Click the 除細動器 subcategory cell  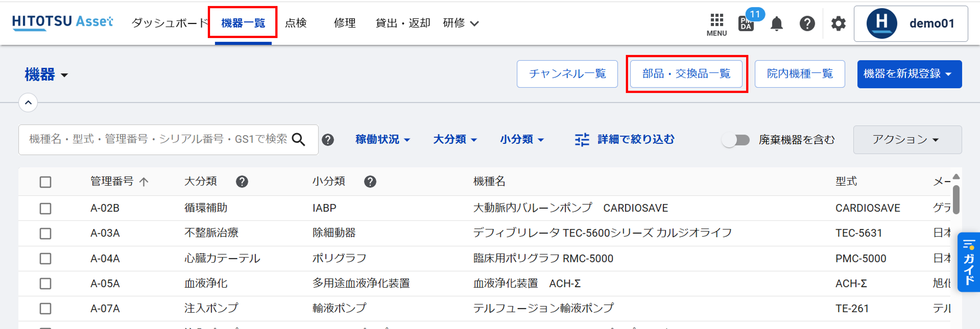tap(334, 233)
